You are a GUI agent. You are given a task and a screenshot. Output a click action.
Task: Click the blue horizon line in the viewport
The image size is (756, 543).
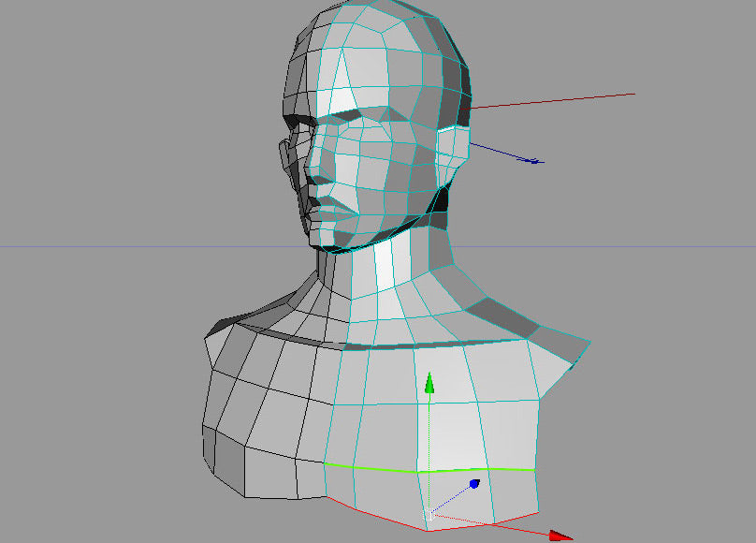112,246
